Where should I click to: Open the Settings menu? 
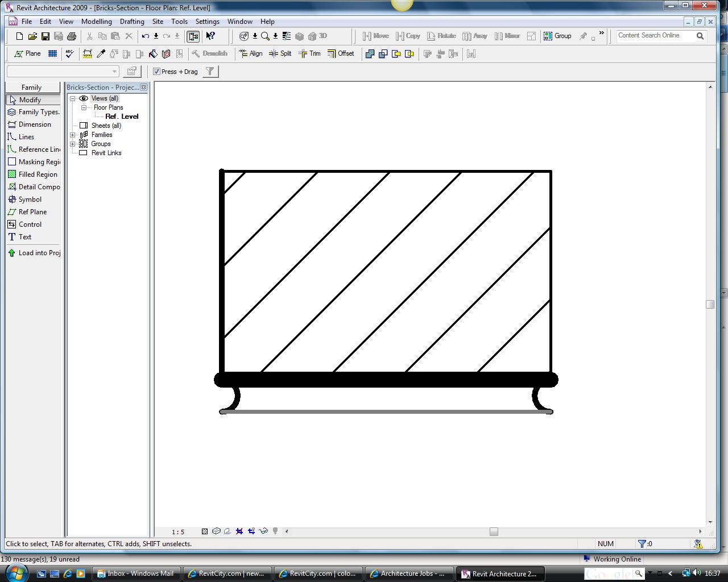pos(207,22)
